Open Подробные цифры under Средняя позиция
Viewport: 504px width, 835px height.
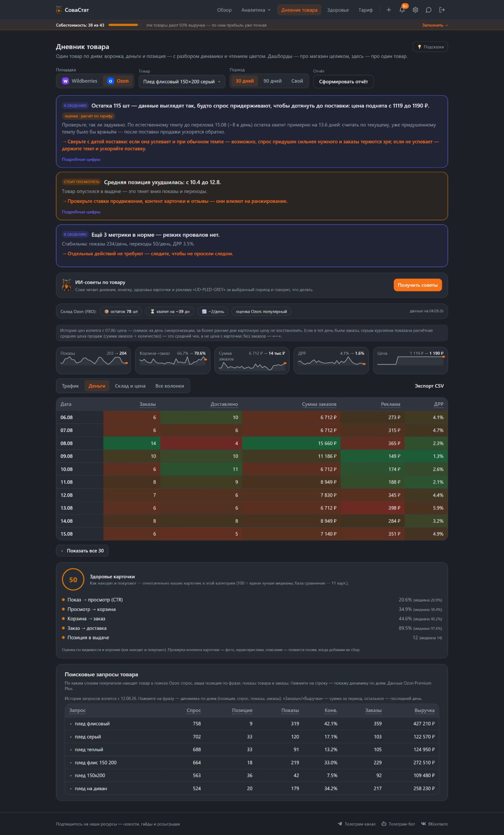click(x=81, y=212)
